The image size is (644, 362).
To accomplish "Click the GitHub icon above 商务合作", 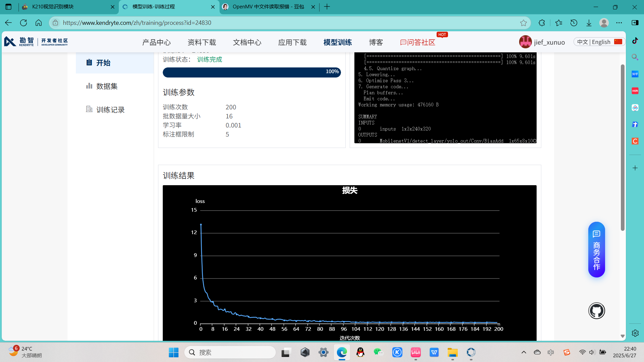I will tap(596, 311).
